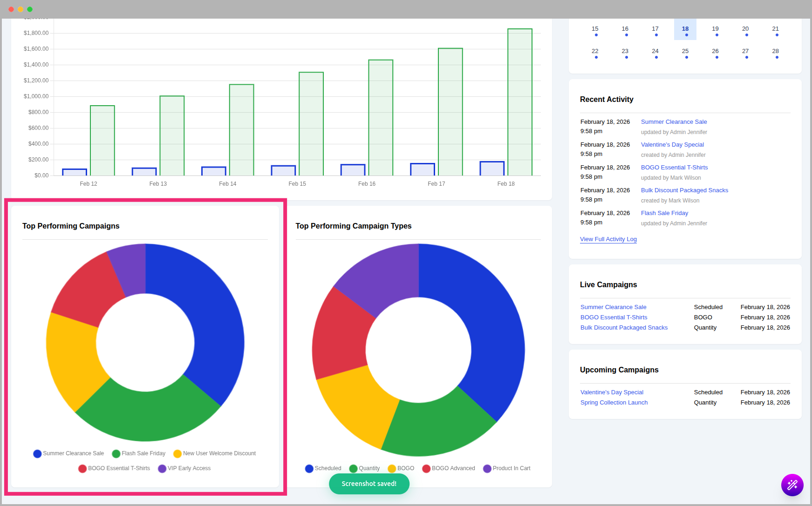Open "BOGO Essential T-Shirts" in Recent Activity
Viewport: 812px width, 506px height.
(674, 167)
